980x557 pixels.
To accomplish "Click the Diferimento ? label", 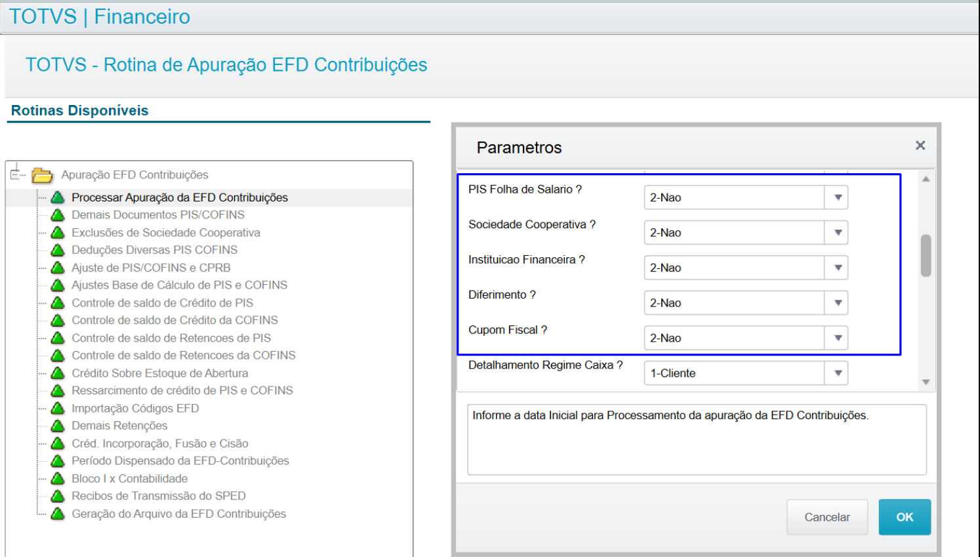I will [502, 295].
